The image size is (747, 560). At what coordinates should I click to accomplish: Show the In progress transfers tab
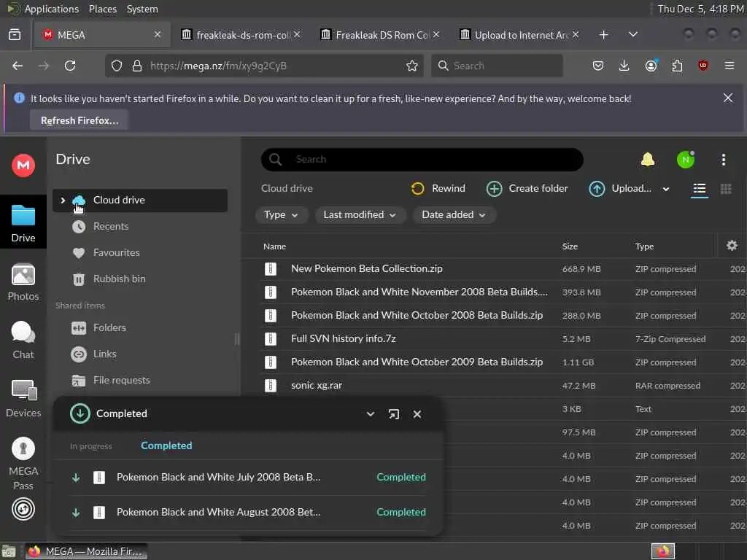coord(91,446)
